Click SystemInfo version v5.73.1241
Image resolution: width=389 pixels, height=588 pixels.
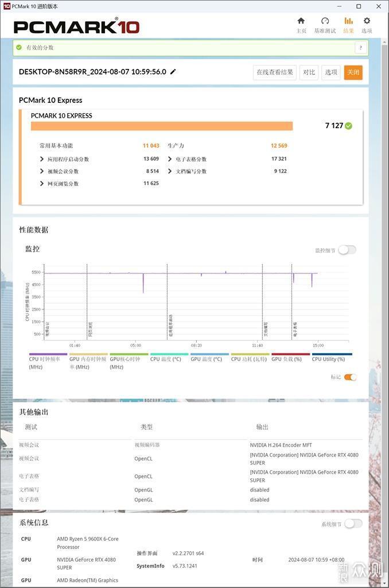point(185,566)
